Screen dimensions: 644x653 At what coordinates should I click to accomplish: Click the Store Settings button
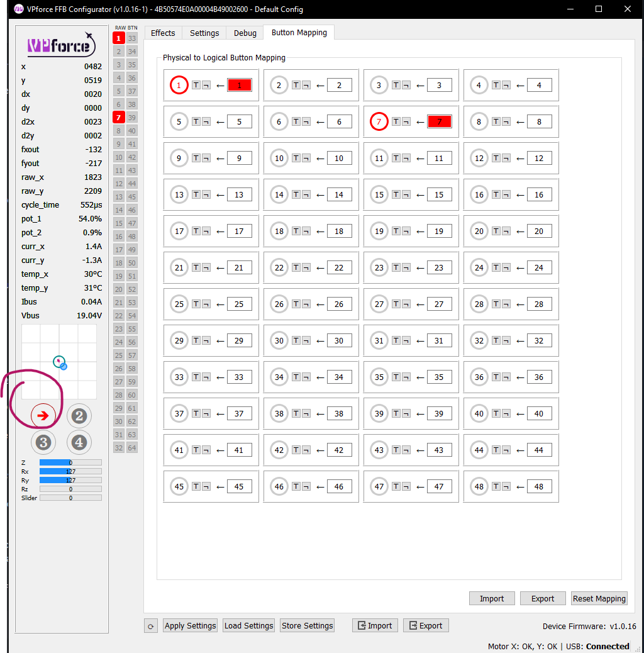point(308,625)
